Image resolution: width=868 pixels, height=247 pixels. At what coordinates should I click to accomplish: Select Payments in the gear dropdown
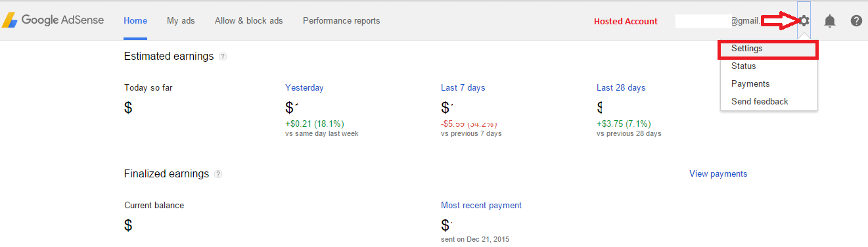pyautogui.click(x=769, y=84)
